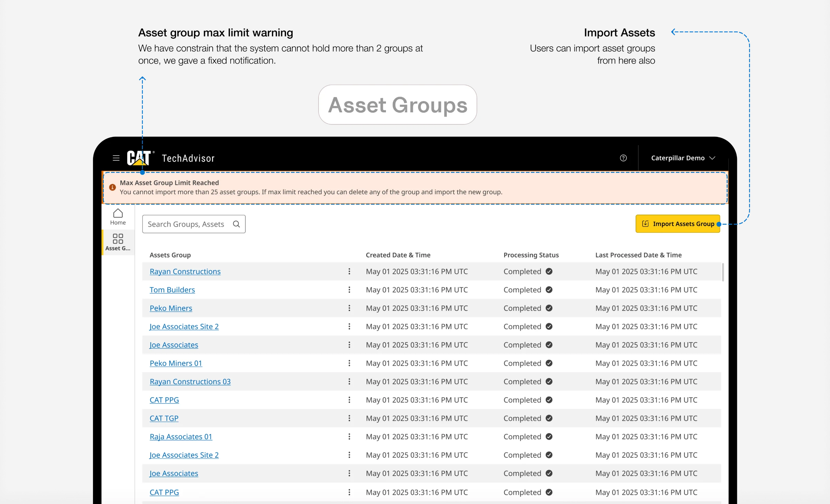Open three-dot menu for Raja Associates 01

pos(349,437)
